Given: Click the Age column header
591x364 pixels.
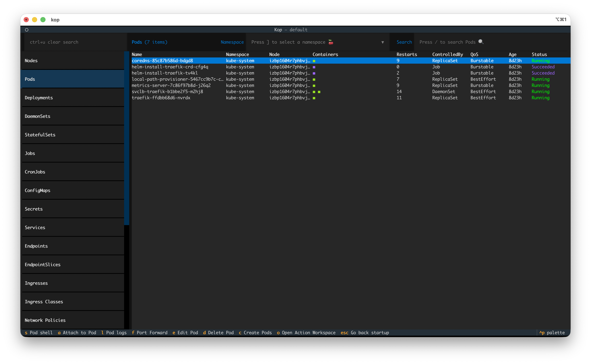Looking at the screenshot, I should [512, 55].
